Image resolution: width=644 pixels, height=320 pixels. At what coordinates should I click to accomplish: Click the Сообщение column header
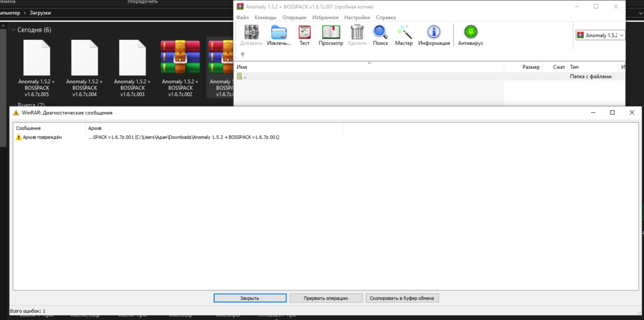click(x=50, y=129)
